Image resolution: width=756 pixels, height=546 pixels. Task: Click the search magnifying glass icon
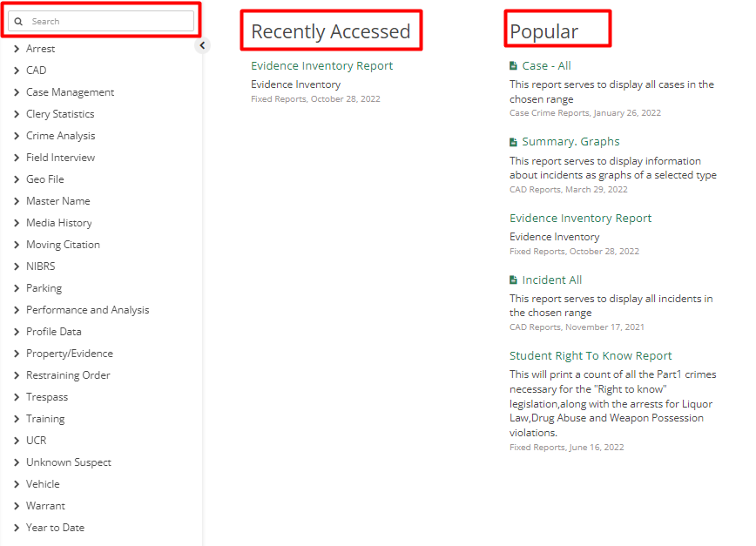[x=18, y=20]
